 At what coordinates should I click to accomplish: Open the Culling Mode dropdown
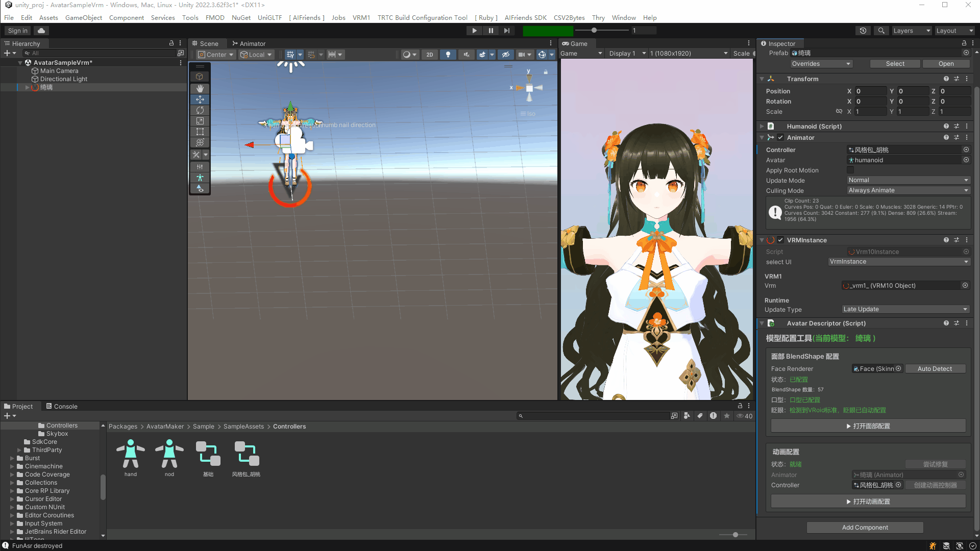tap(908, 190)
